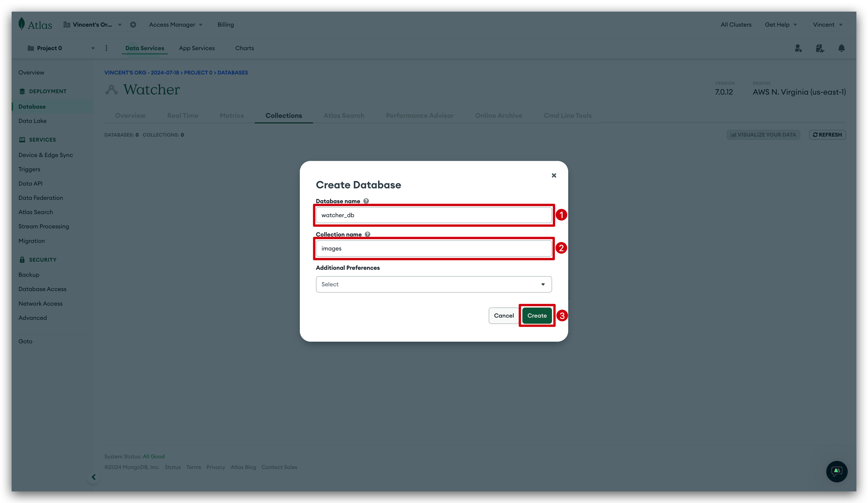Click All Good system status link
The height and width of the screenshot is (503, 868).
[154, 456]
